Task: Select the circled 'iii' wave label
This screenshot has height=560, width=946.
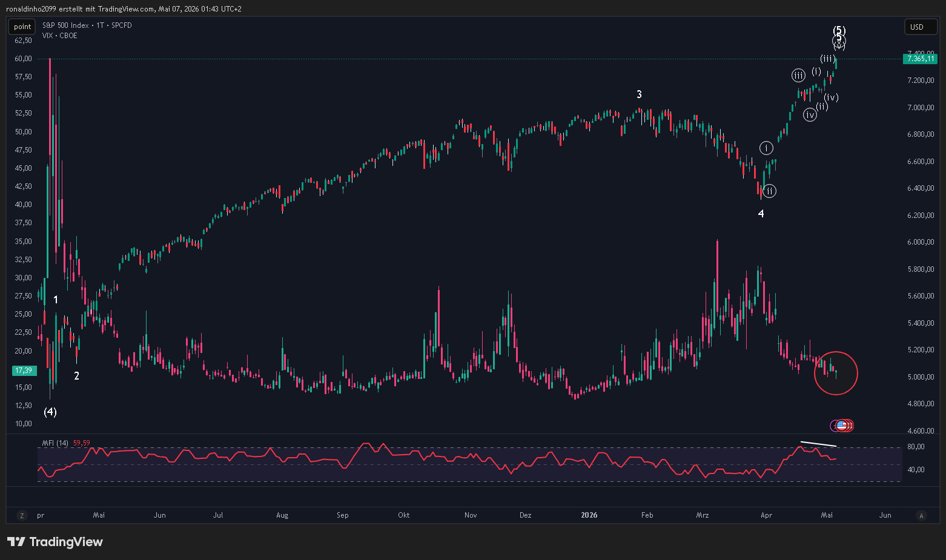Action: coord(799,76)
